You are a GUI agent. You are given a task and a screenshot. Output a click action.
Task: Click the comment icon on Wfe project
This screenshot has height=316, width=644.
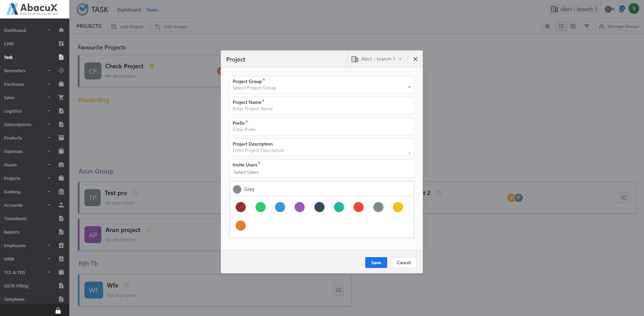pyautogui.click(x=338, y=290)
